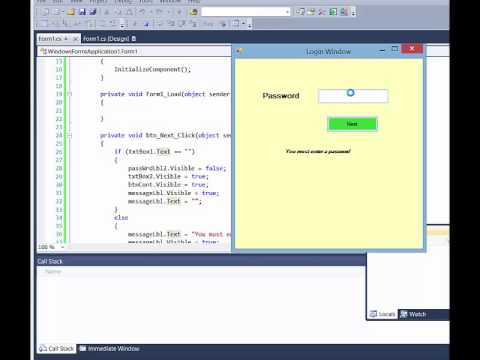The width and height of the screenshot is (480, 360).
Task: Click the 'if (txtBox1.Text' code line
Action: tap(154, 152)
